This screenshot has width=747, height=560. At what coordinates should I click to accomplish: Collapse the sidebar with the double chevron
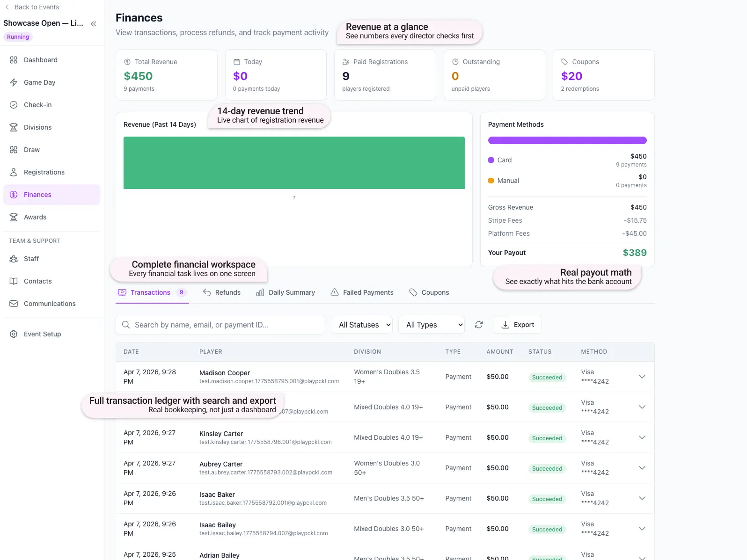point(94,24)
